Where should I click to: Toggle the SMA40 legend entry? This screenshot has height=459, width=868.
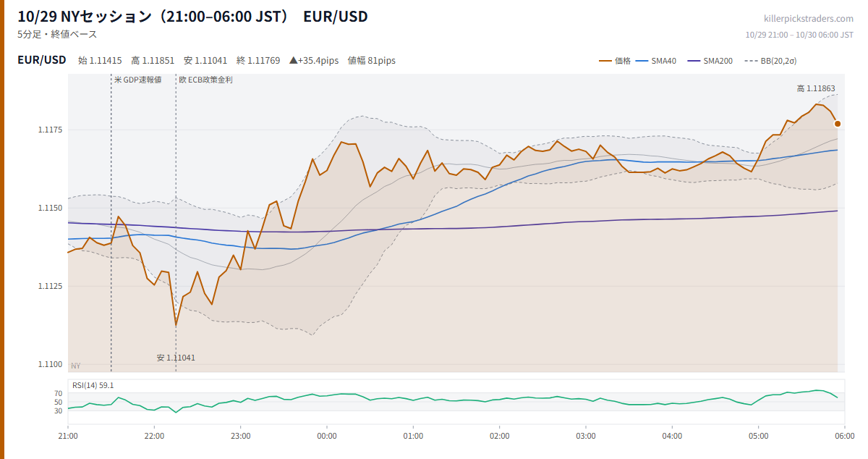tap(656, 61)
